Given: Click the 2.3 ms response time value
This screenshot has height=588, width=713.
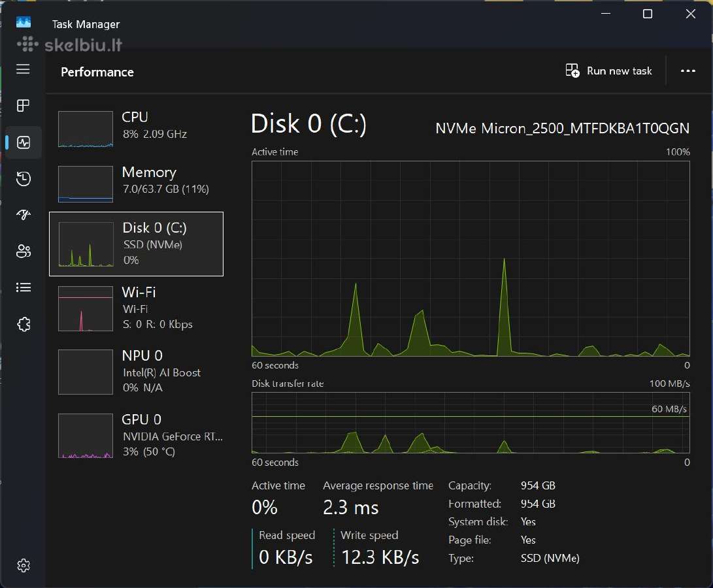Looking at the screenshot, I should pyautogui.click(x=350, y=508).
